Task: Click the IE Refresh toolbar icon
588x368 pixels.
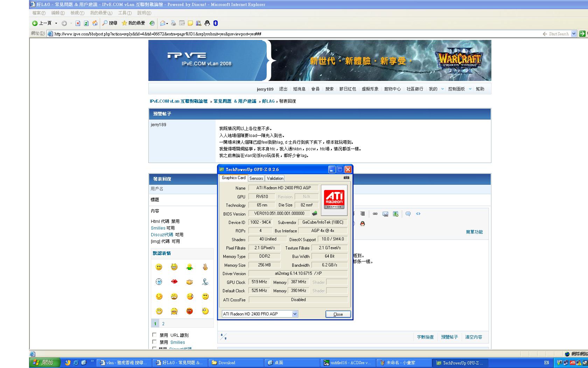Action: coord(86,23)
